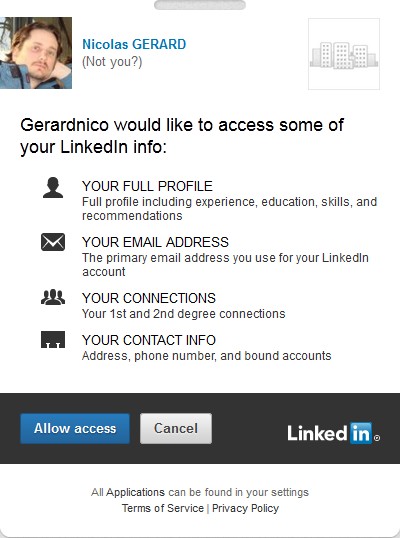The height and width of the screenshot is (538, 400).
Task: Click the LinkedIn logo in footer bar
Action: [333, 433]
